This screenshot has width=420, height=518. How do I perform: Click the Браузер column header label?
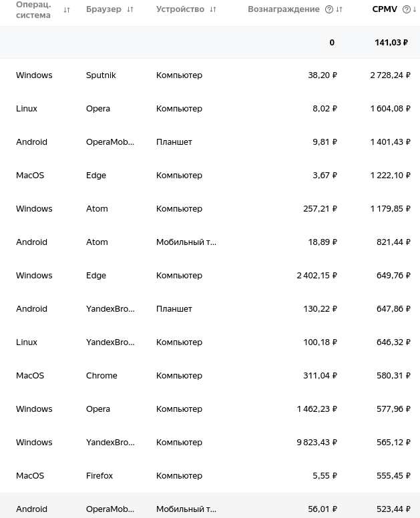tap(103, 9)
